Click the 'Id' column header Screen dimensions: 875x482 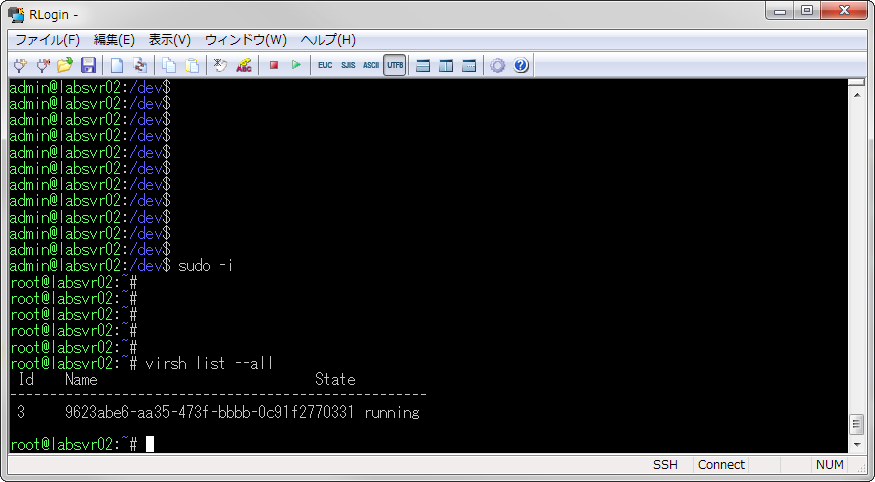click(x=26, y=380)
